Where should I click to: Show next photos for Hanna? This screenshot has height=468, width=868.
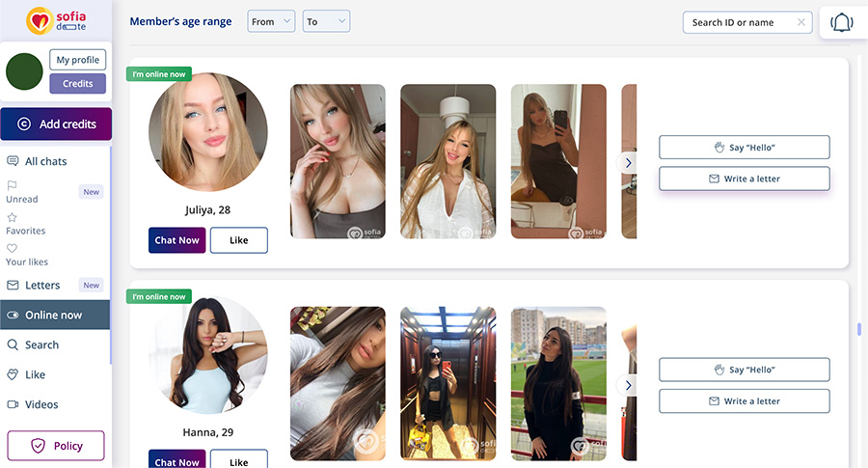(x=628, y=385)
